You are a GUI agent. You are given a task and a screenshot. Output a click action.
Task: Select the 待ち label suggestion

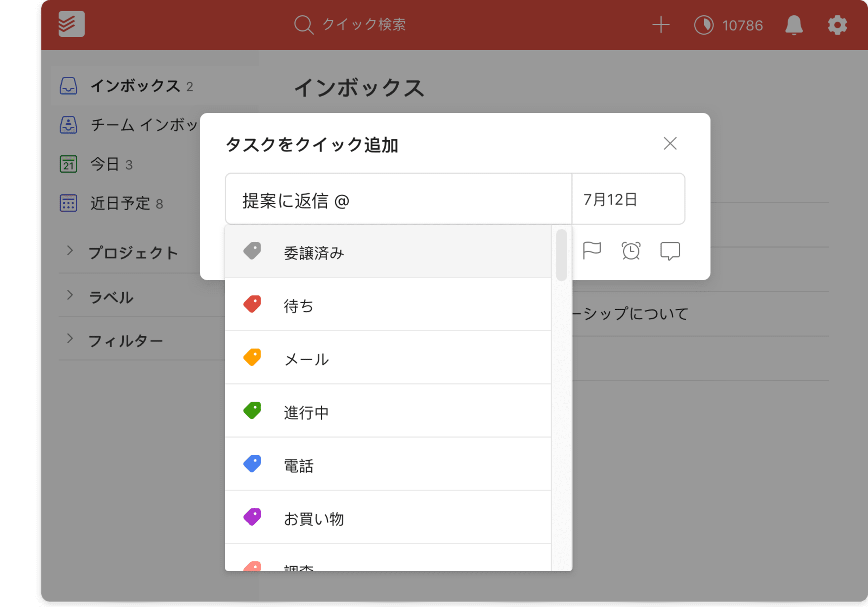[x=388, y=304]
